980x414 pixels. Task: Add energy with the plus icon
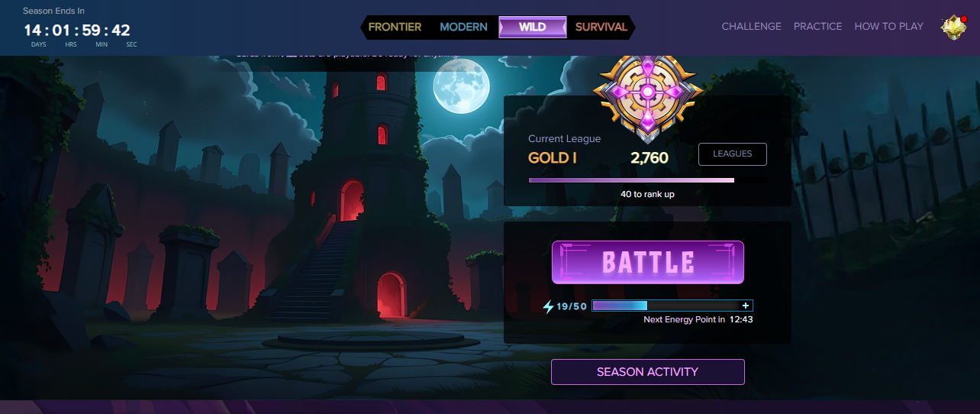(x=746, y=306)
